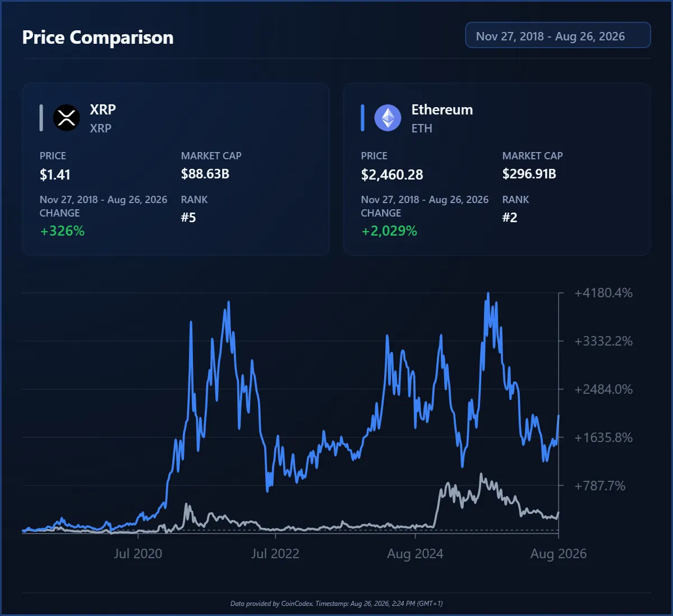Click the Jul 2020 axis label
The image size is (673, 616).
click(138, 554)
